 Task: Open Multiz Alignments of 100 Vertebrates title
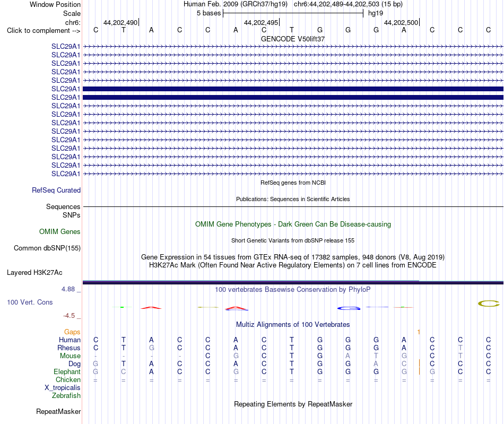(293, 325)
